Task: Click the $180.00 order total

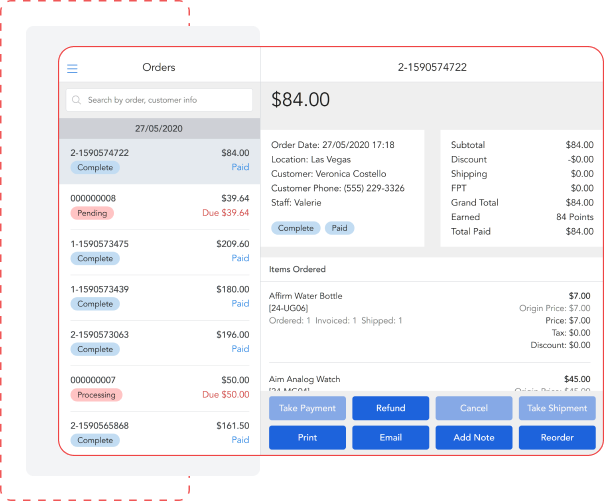Action: pos(233,289)
